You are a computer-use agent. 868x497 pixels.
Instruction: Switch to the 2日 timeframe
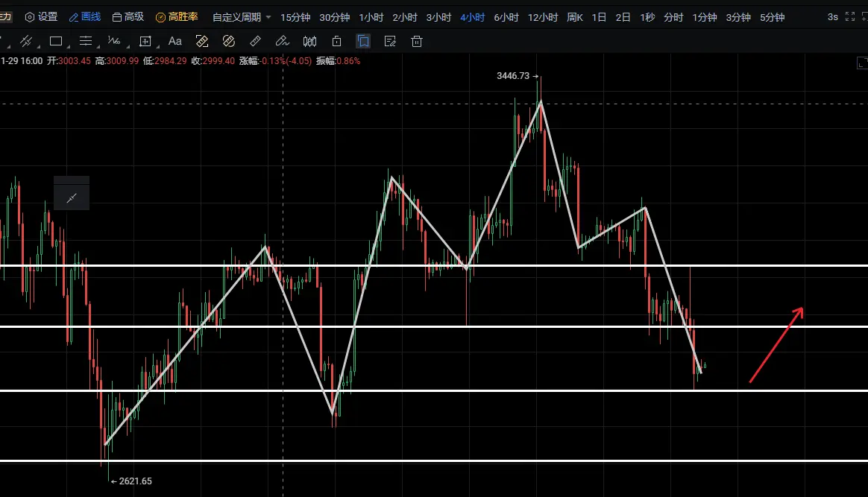coord(623,17)
